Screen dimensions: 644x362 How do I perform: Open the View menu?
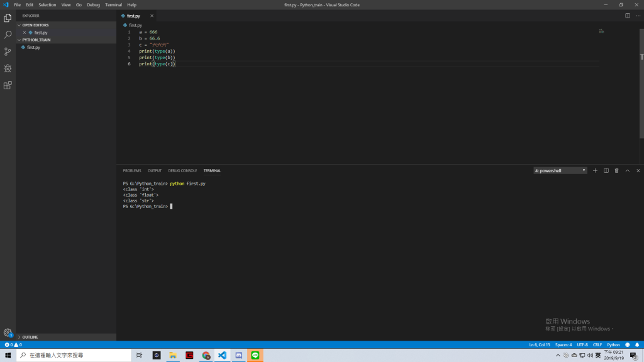pyautogui.click(x=65, y=5)
